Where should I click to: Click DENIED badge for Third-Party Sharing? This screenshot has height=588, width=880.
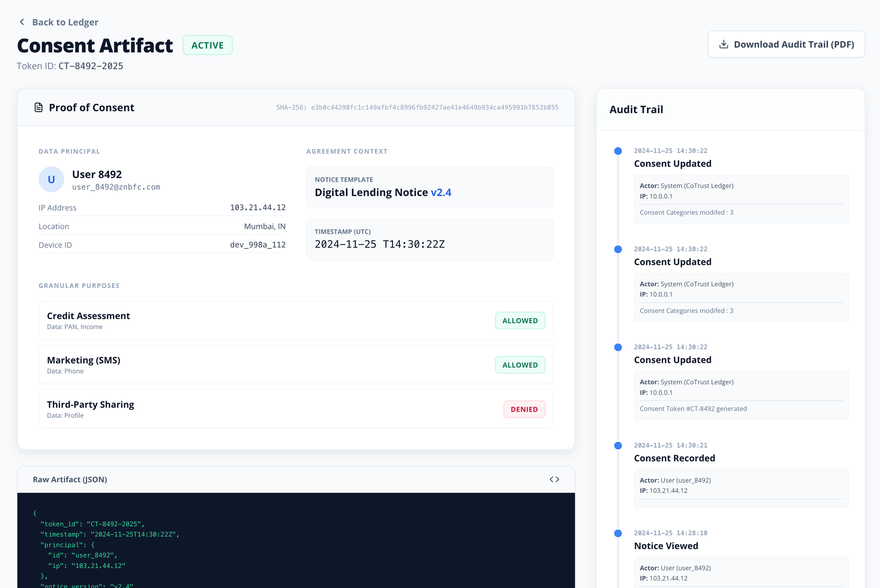524,409
